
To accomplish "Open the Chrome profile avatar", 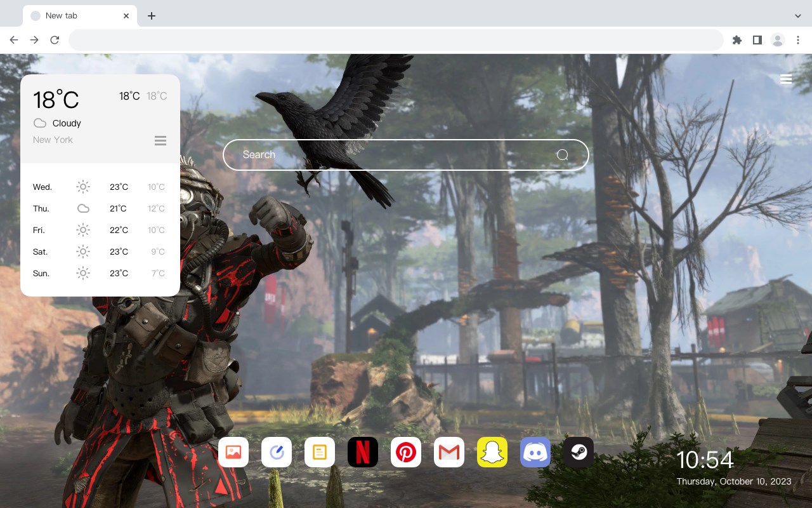I will point(778,40).
